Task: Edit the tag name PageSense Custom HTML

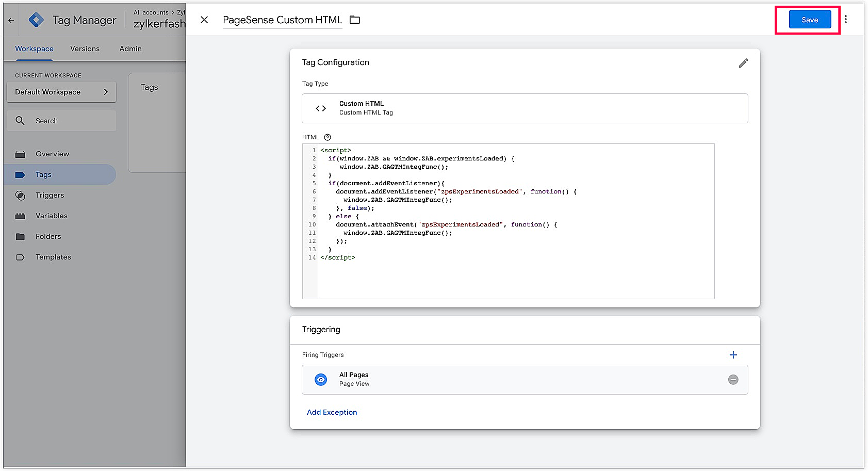Action: click(x=282, y=20)
